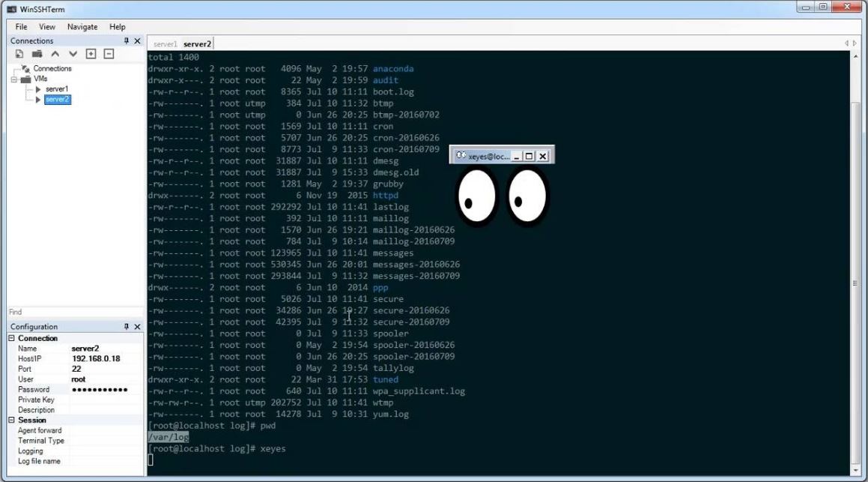Screen dimensions: 868x482
Task: Click the yum.log file name
Action: (390, 414)
